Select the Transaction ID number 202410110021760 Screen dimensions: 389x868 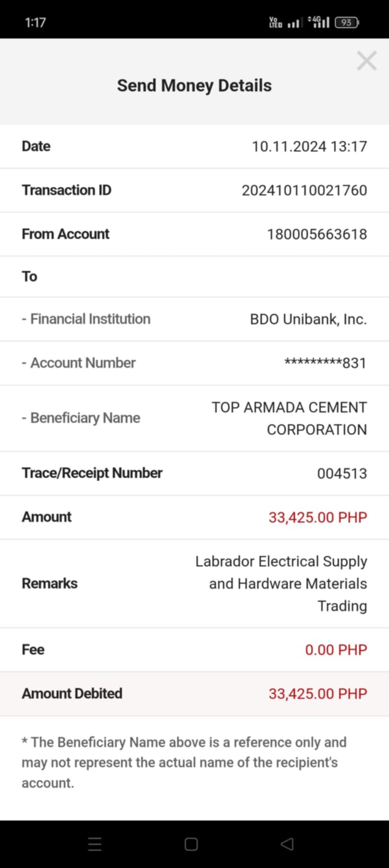(304, 190)
